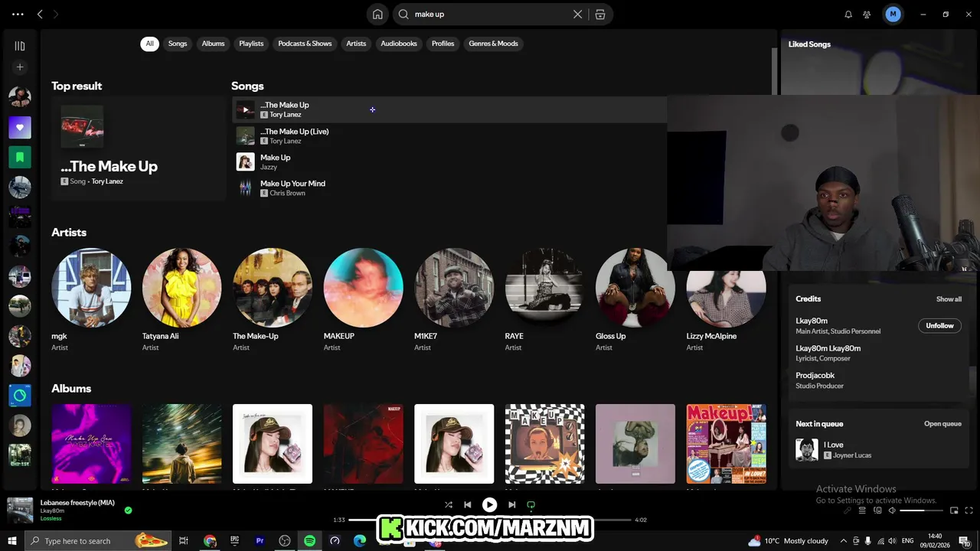The height and width of the screenshot is (551, 980).
Task: Open Liked Songs purple heart in sidebar
Action: [20, 127]
